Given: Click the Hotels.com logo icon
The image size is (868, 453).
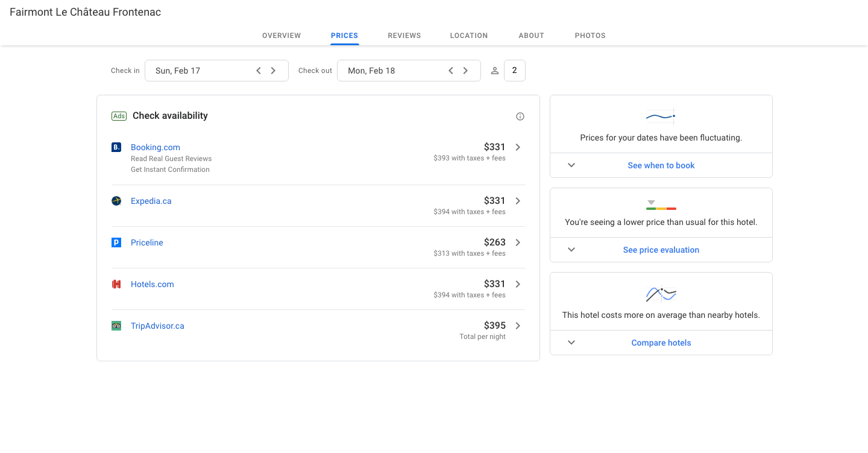Looking at the screenshot, I should [x=116, y=284].
